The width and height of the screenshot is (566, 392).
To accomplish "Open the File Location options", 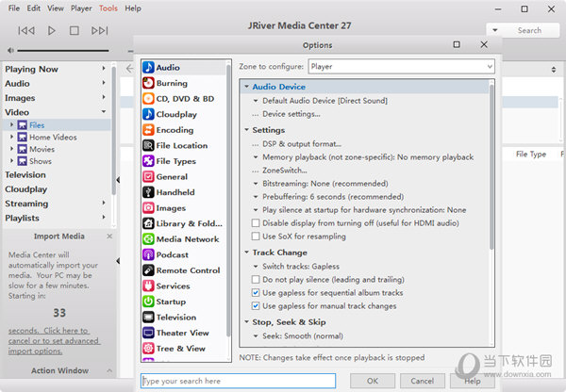I will tap(184, 145).
